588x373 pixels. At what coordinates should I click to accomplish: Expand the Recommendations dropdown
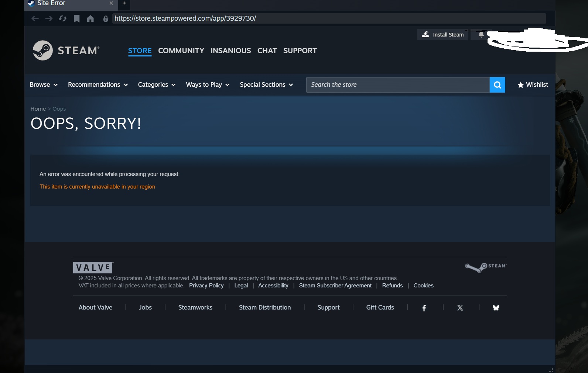click(98, 85)
